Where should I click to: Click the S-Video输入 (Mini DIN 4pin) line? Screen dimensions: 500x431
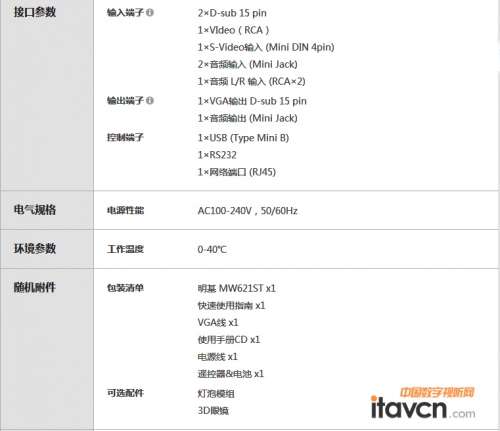click(x=266, y=47)
